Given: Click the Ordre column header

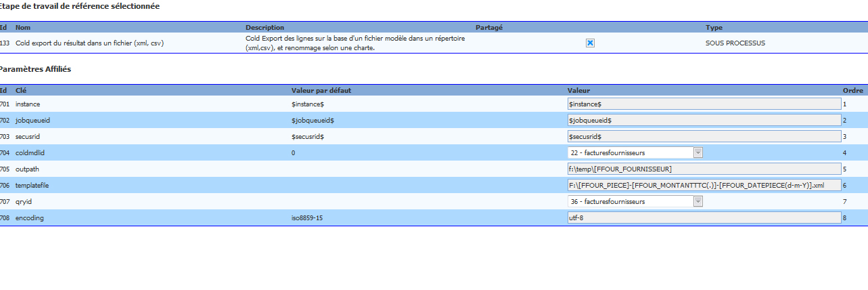Looking at the screenshot, I should (852, 90).
